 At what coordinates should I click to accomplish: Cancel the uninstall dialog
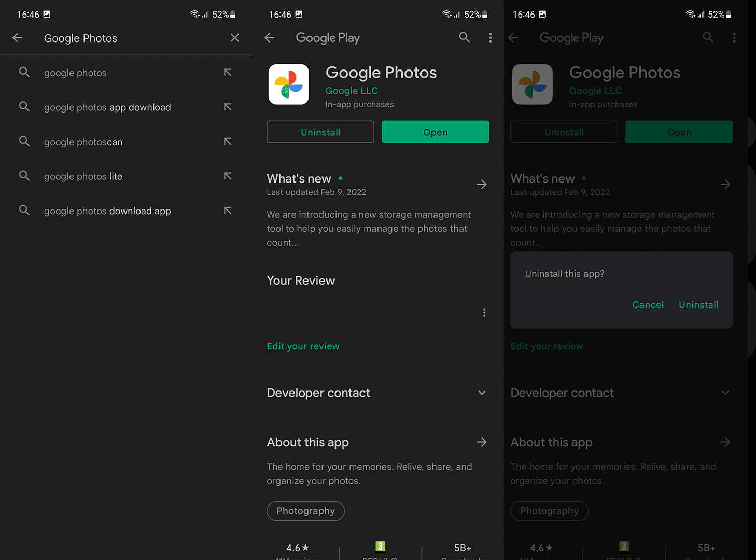[x=648, y=304]
